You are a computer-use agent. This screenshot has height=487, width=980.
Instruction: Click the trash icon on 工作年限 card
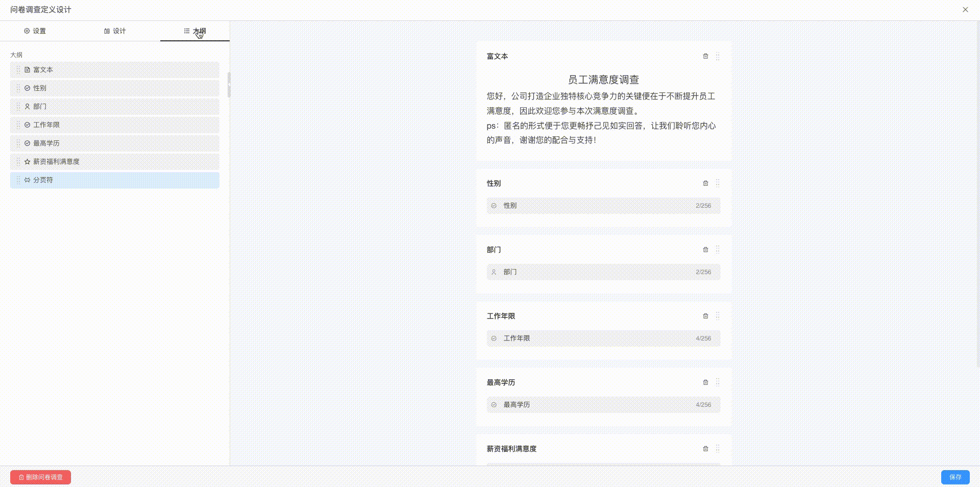[x=705, y=316]
